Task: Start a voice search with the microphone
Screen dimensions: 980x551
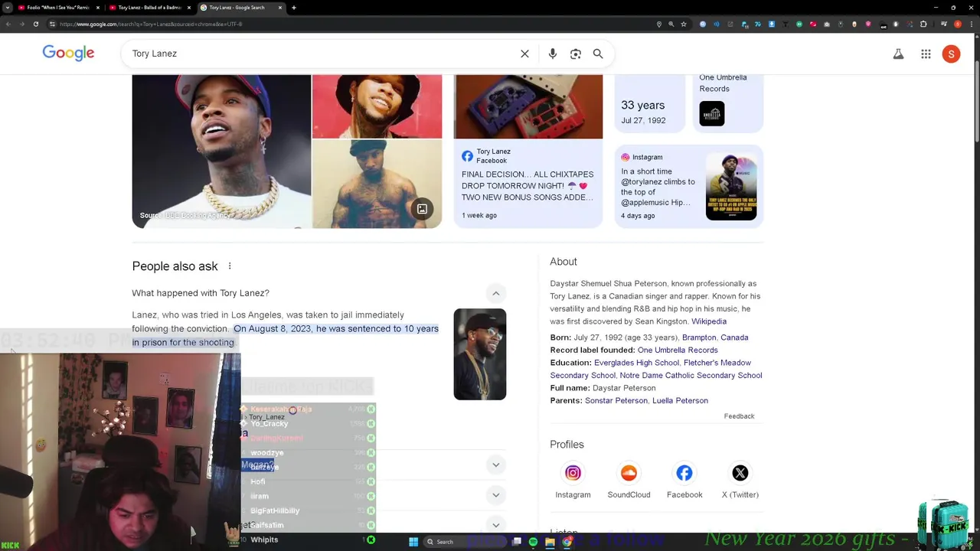Action: (553, 54)
